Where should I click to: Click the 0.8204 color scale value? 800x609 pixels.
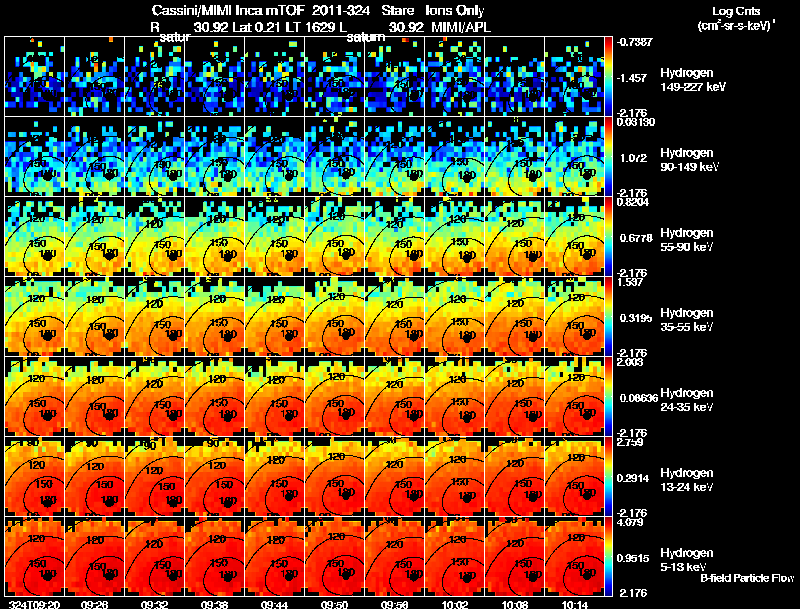click(x=633, y=202)
